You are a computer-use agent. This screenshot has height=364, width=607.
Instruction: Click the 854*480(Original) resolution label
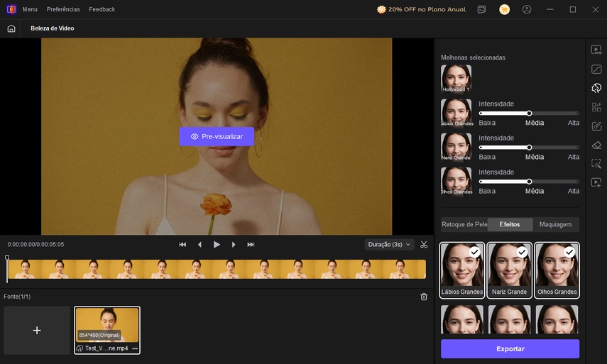click(99, 336)
